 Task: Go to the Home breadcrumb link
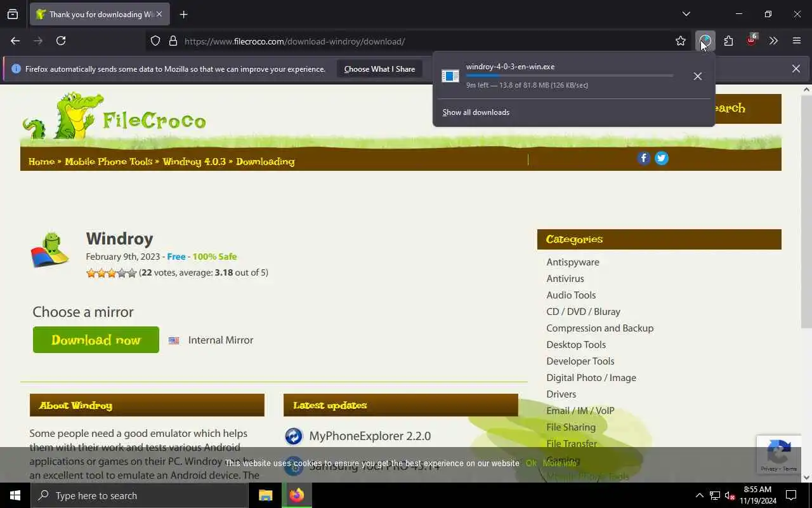[x=41, y=161]
